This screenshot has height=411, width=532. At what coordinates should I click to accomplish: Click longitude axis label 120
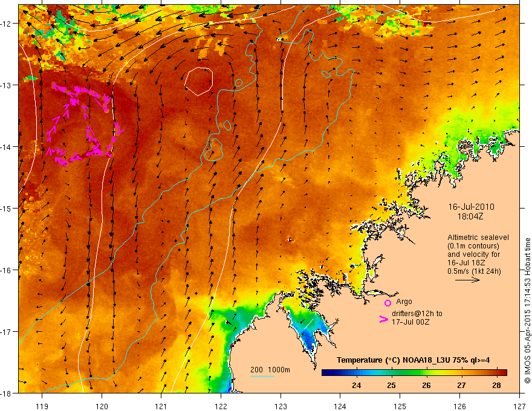(x=102, y=406)
